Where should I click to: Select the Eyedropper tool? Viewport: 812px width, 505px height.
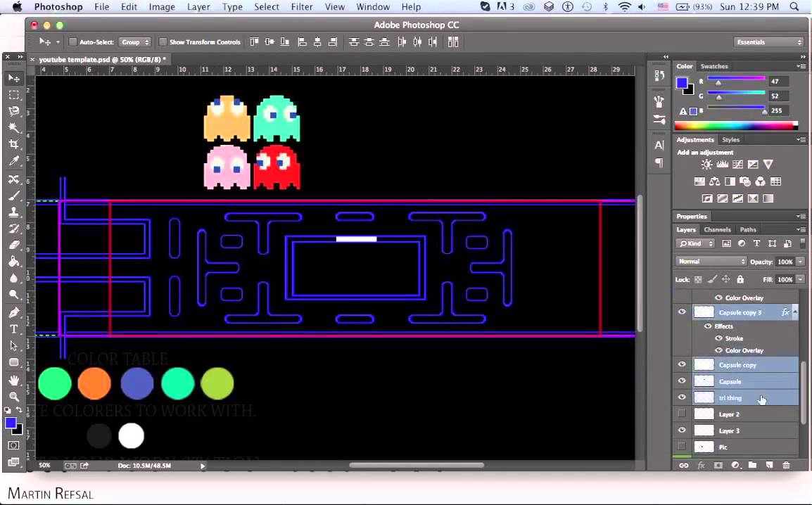tap(14, 161)
